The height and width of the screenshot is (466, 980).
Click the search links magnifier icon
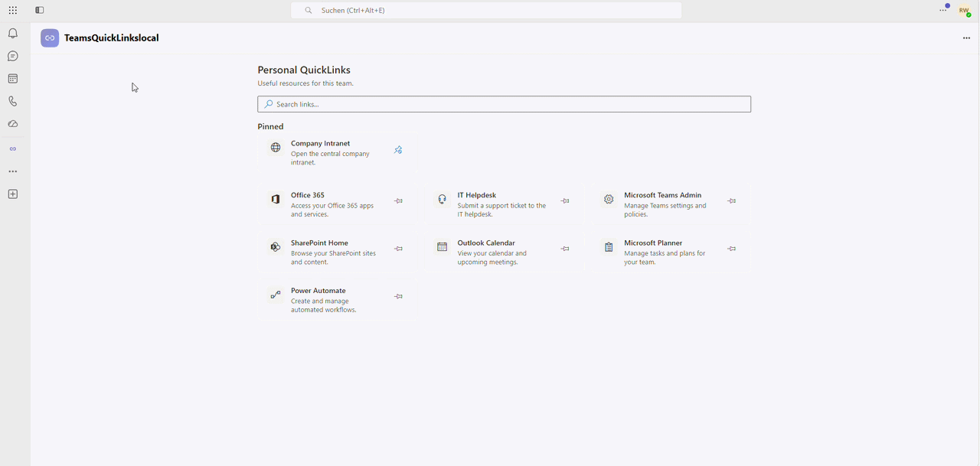tap(269, 104)
